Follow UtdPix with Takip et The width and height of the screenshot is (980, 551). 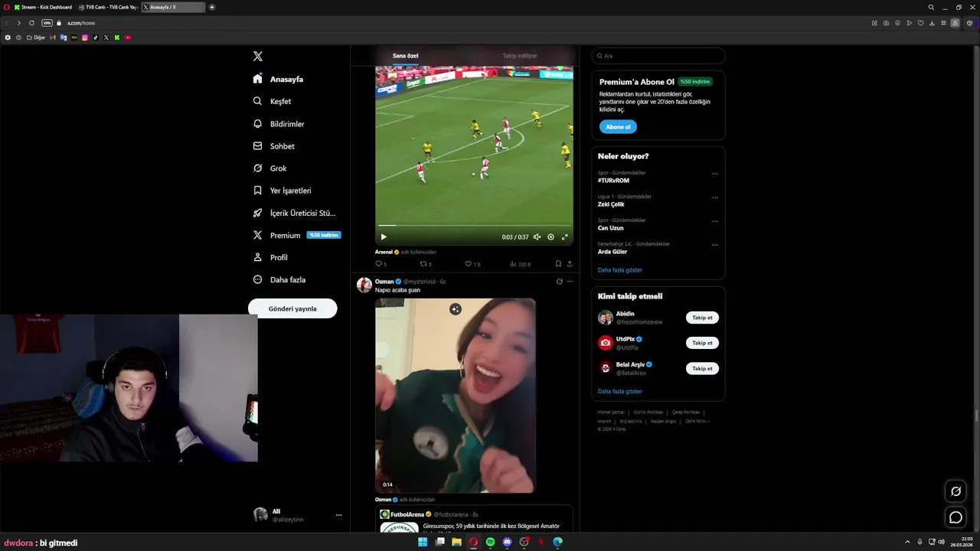pyautogui.click(x=702, y=343)
